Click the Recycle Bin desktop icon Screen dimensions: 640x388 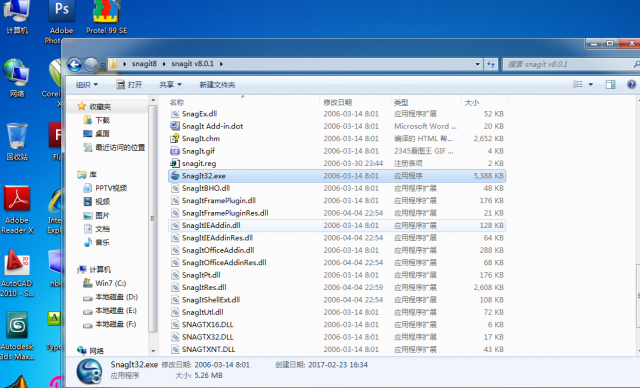pyautogui.click(x=17, y=142)
